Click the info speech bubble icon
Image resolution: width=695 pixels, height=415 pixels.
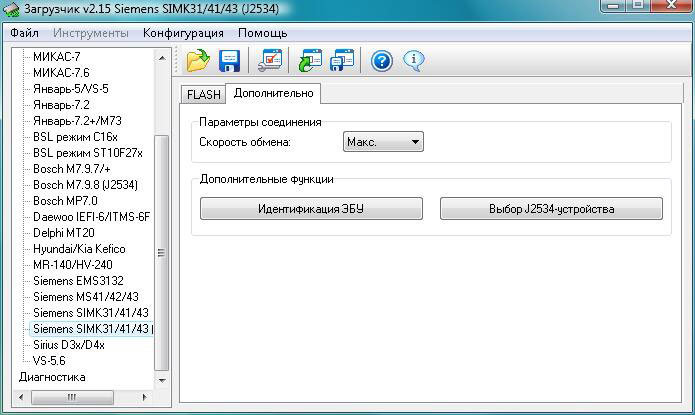tap(413, 61)
